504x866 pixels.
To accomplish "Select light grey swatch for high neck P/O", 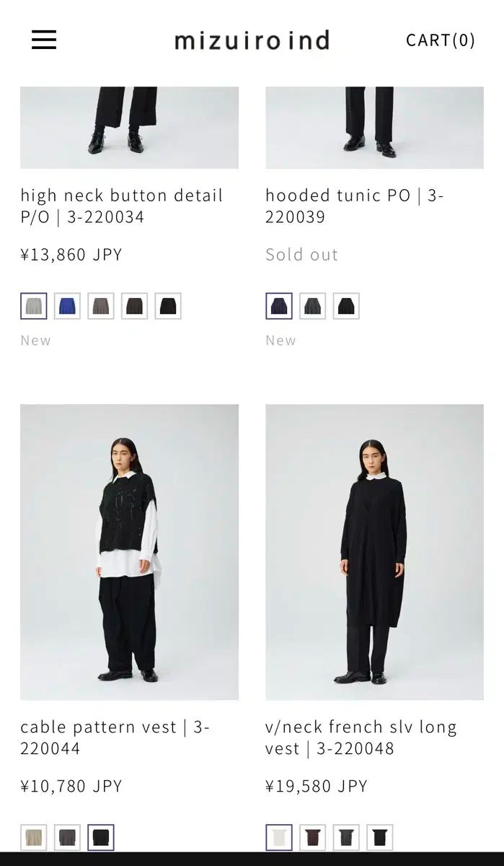I will pos(34,306).
